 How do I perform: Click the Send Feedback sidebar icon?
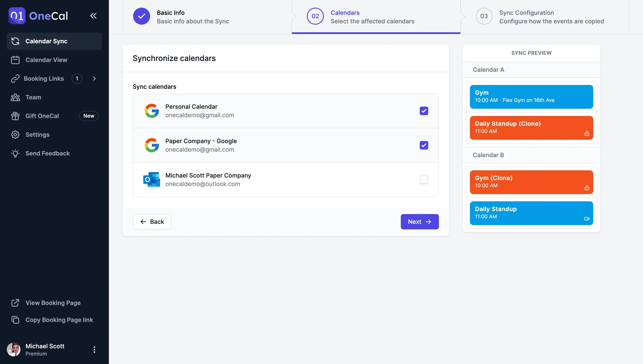(x=16, y=153)
